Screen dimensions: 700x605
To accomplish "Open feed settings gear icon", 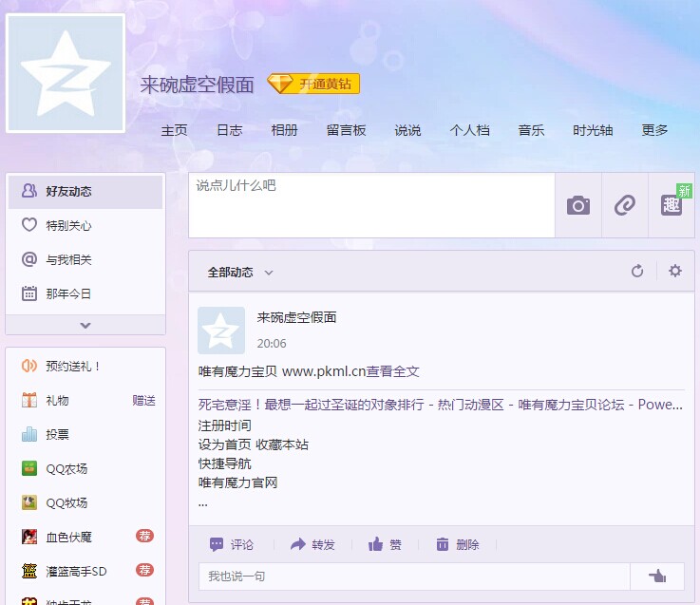I will click(x=675, y=272).
